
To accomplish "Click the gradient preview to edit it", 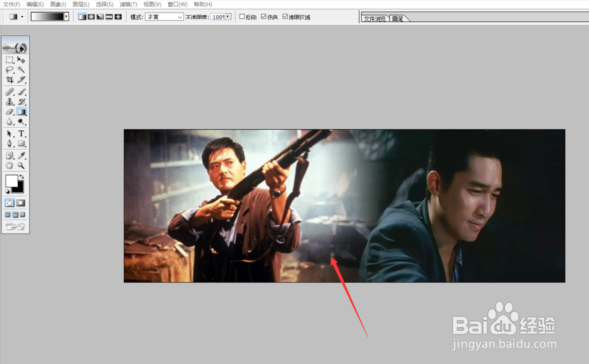I will coord(47,17).
